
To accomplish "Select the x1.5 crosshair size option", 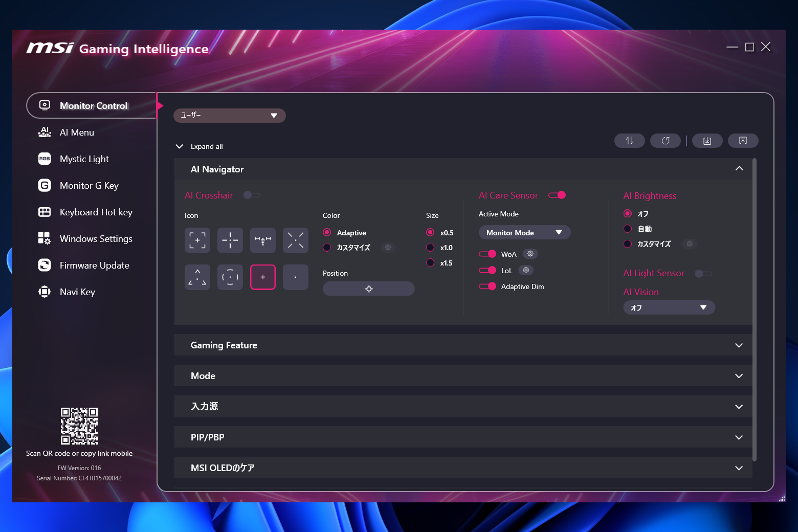I will [x=430, y=262].
